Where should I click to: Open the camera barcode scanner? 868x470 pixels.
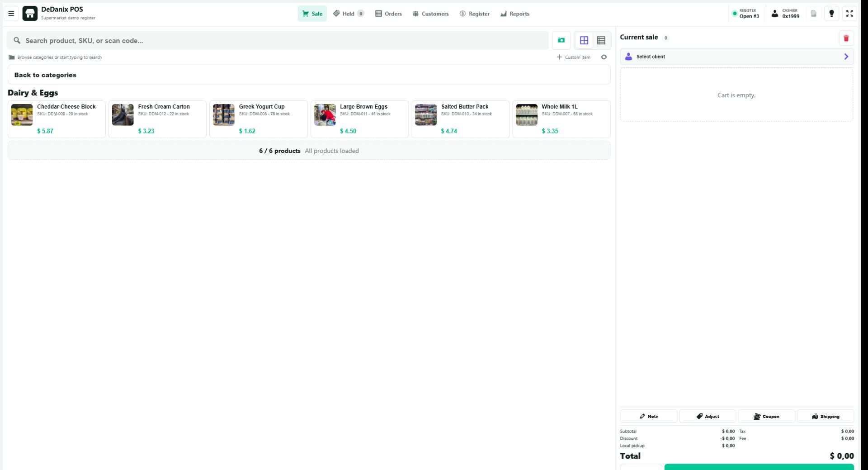(561, 40)
